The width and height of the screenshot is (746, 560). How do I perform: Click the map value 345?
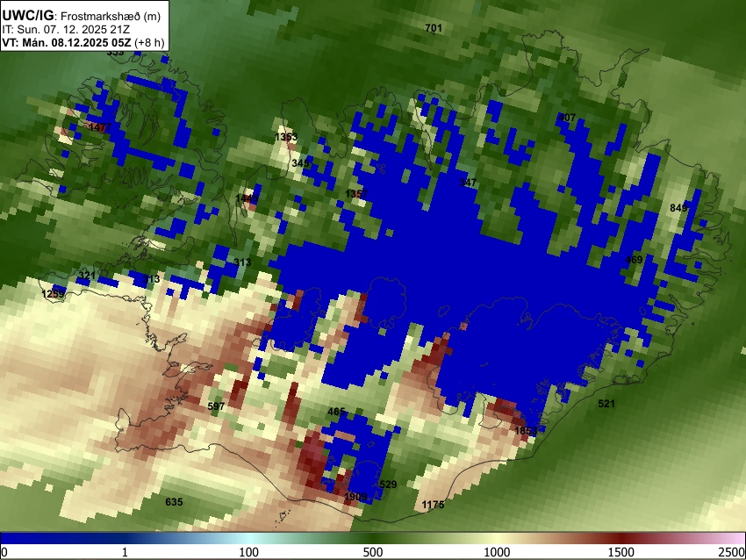[x=301, y=162]
